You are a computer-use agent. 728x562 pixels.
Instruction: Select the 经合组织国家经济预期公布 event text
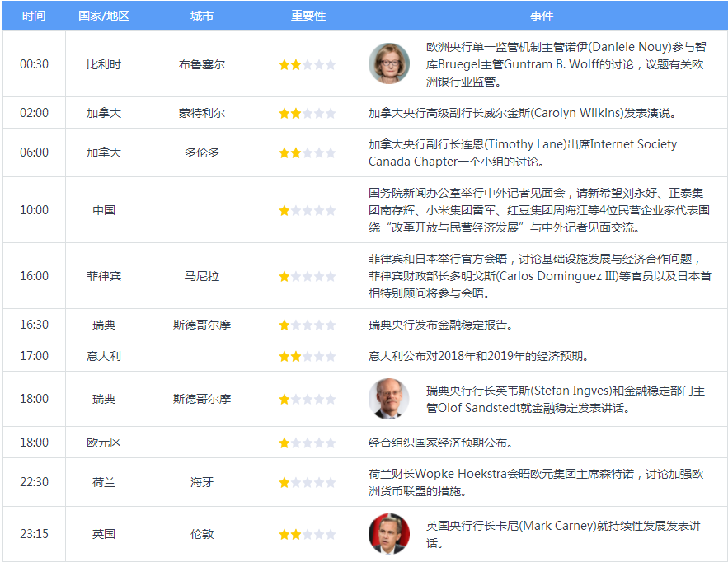point(440,443)
